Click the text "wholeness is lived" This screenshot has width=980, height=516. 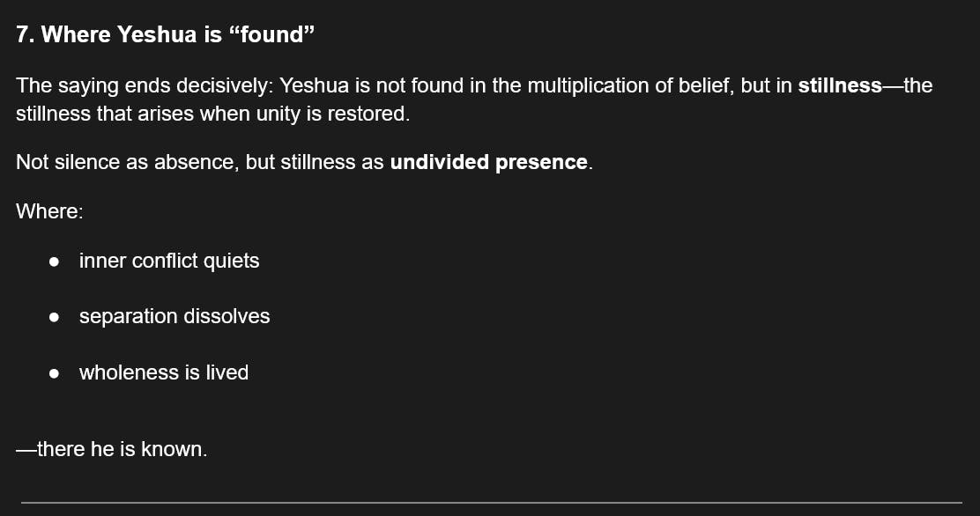point(164,372)
